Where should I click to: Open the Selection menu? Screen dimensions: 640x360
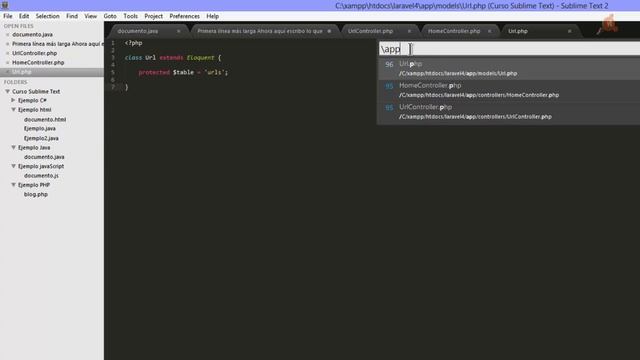click(x=47, y=16)
